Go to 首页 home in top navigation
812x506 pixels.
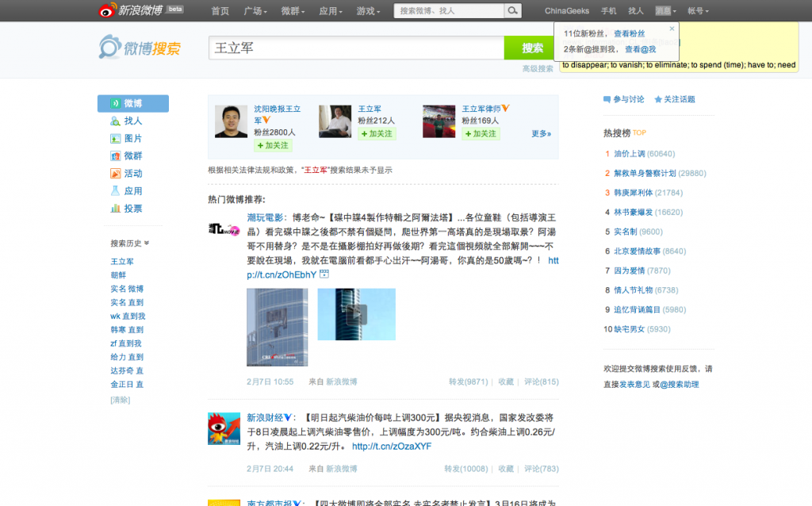(220, 11)
